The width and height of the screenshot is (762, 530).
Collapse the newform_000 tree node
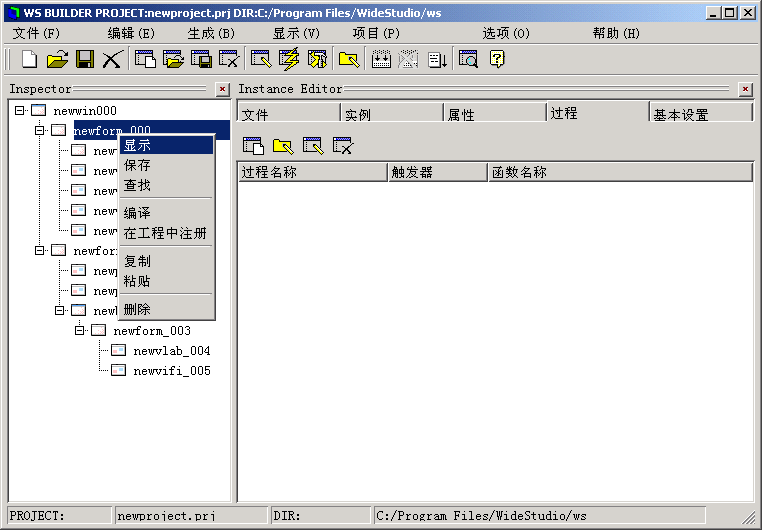point(39,130)
